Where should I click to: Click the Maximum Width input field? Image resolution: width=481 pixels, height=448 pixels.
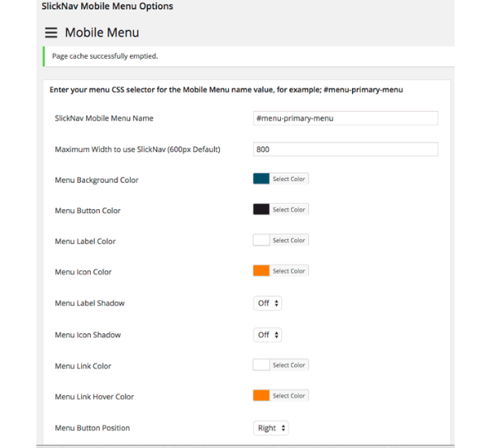pyautogui.click(x=345, y=150)
